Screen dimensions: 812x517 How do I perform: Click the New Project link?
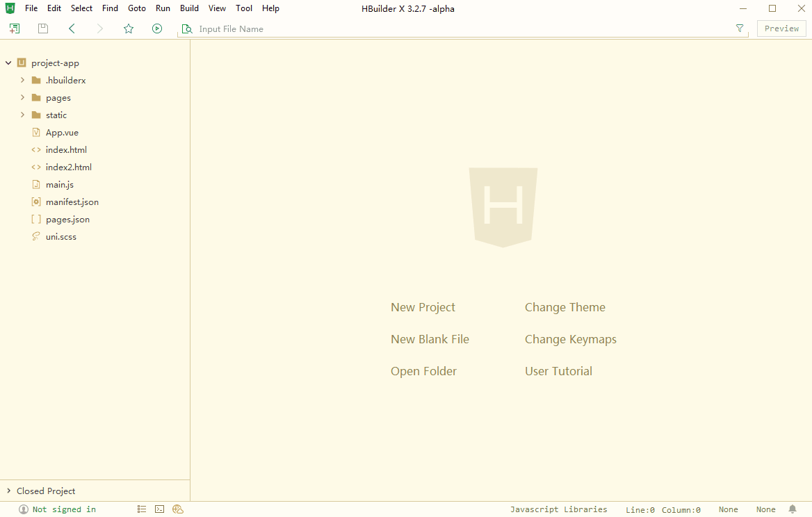[423, 307]
